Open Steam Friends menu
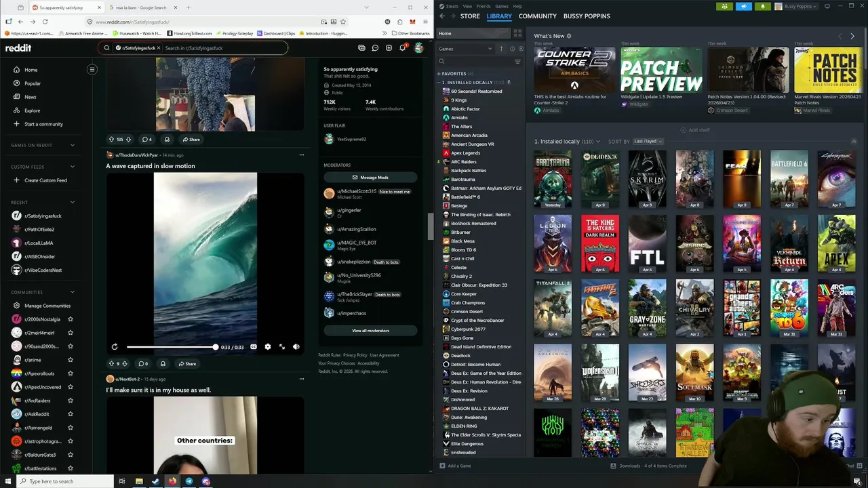 pyautogui.click(x=484, y=6)
